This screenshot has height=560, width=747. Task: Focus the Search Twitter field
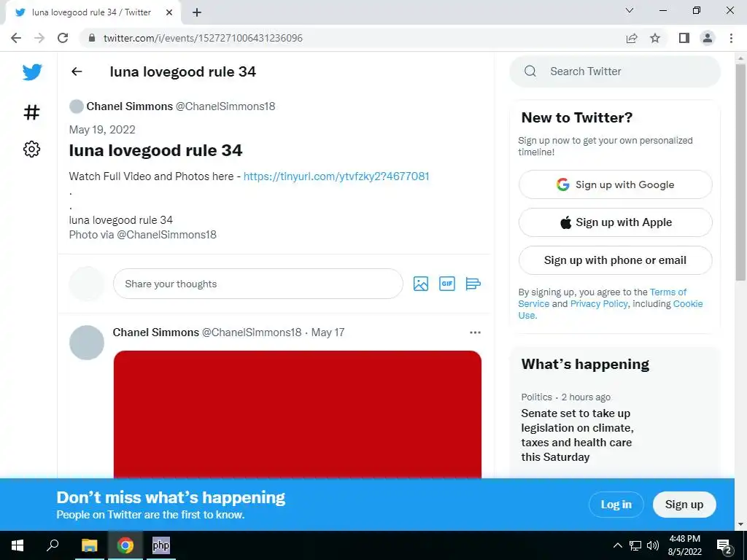615,71
